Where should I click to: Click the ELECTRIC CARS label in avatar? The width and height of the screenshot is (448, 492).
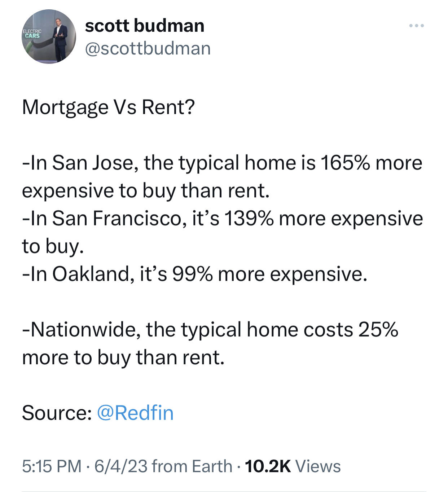coord(32,34)
